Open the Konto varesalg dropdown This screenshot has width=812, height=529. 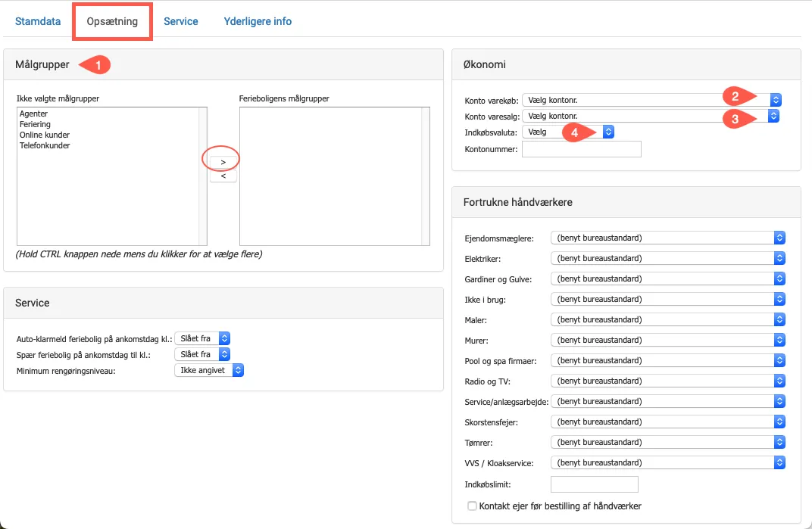pos(651,116)
